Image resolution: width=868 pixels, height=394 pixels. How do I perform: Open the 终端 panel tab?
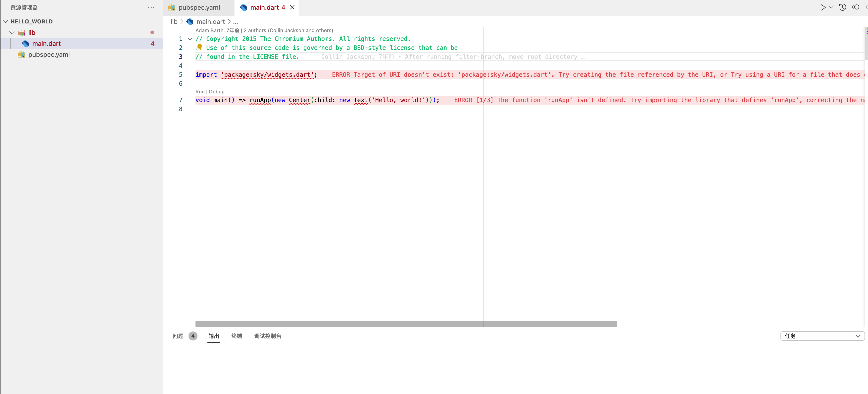237,336
